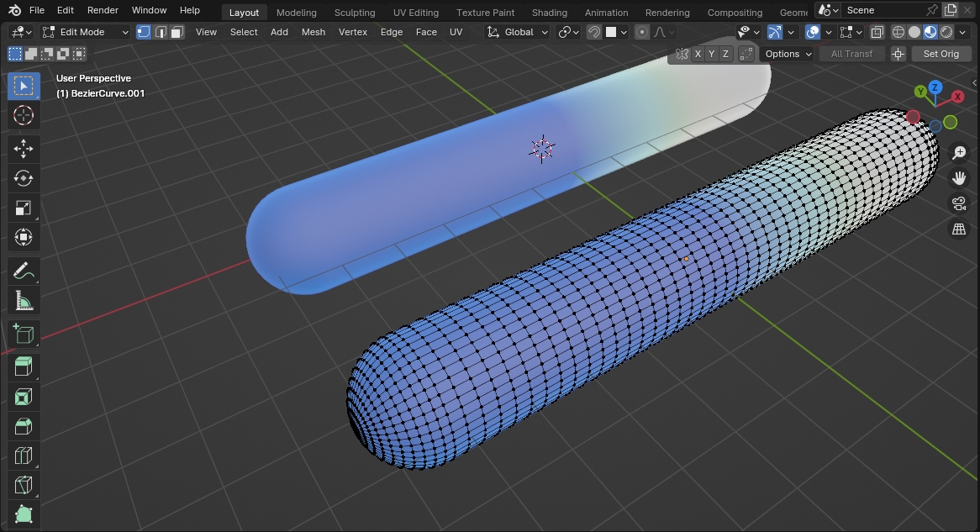Open Global transform orientation dropdown
The image size is (980, 532).
519,32
